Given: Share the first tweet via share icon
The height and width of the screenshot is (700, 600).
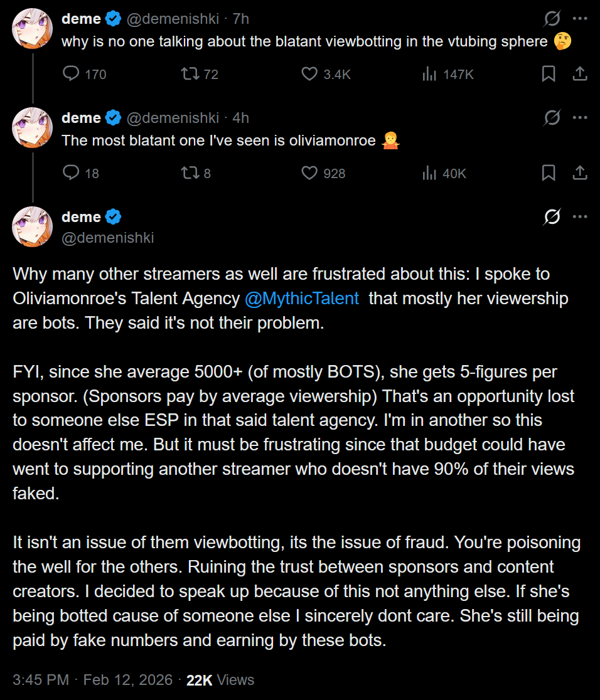Looking at the screenshot, I should click(580, 73).
